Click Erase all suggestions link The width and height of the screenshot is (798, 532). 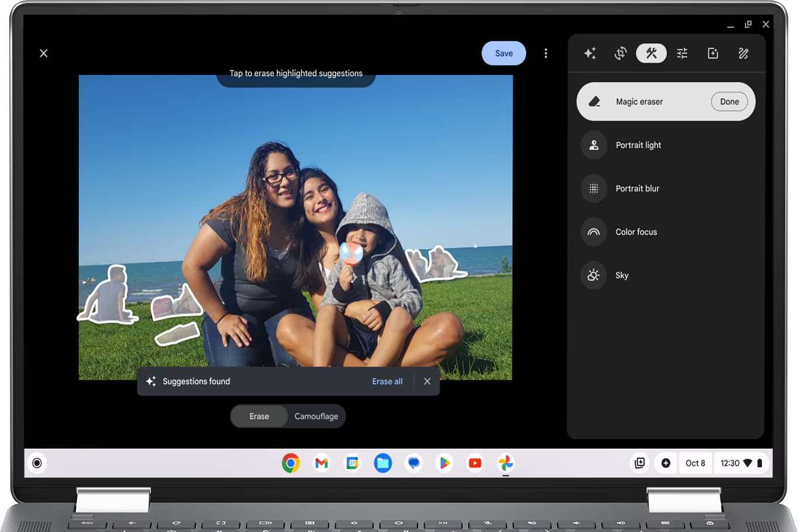[387, 381]
